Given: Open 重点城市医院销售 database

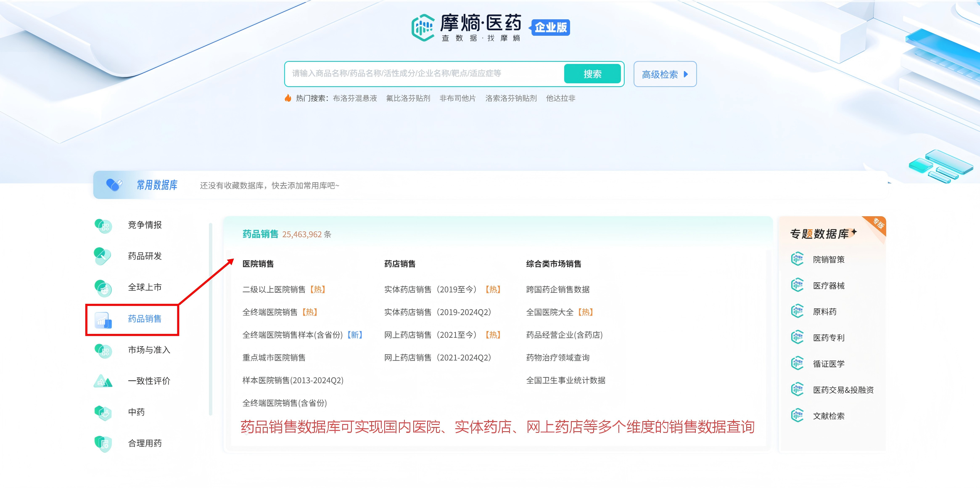Looking at the screenshot, I should pyautogui.click(x=274, y=358).
